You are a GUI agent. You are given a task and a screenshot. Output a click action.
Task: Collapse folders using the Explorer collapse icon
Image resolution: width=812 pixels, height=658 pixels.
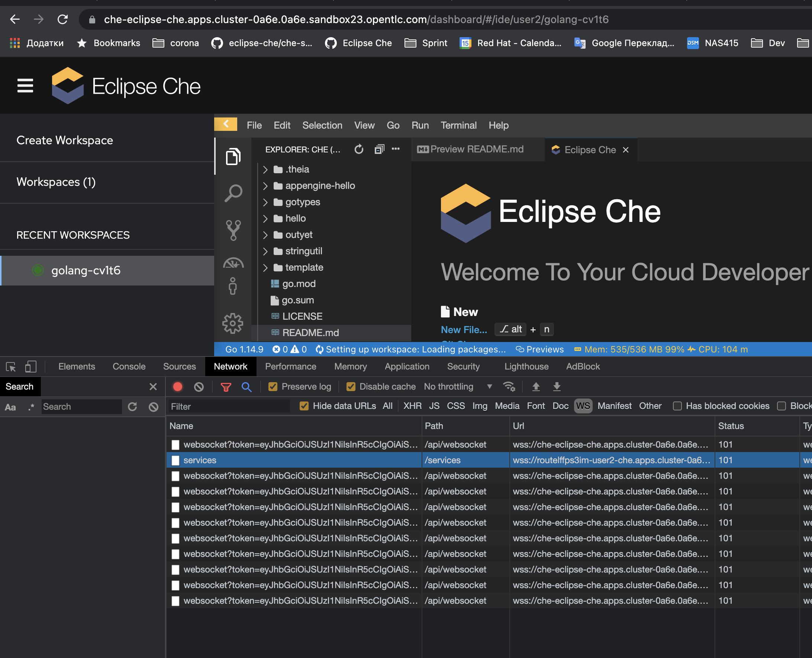click(379, 149)
